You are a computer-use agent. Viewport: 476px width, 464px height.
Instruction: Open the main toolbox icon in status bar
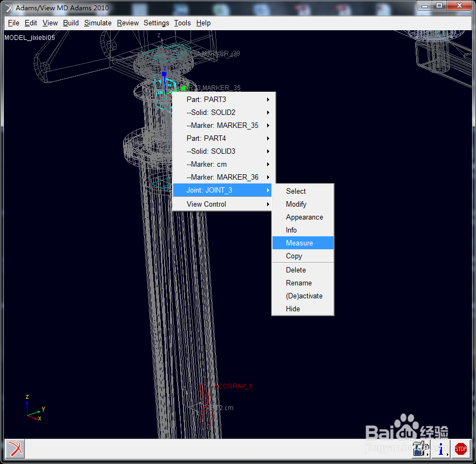(421, 448)
